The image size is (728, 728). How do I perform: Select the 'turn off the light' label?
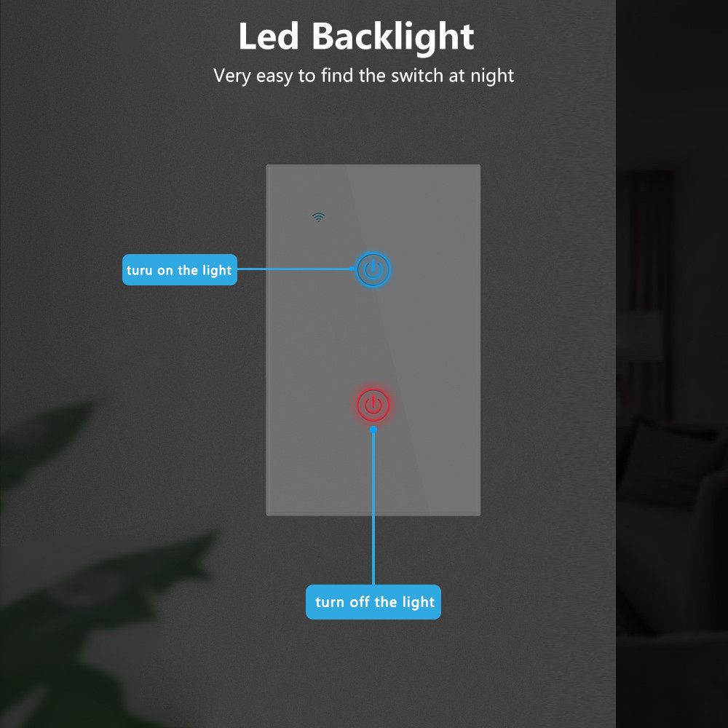click(373, 602)
